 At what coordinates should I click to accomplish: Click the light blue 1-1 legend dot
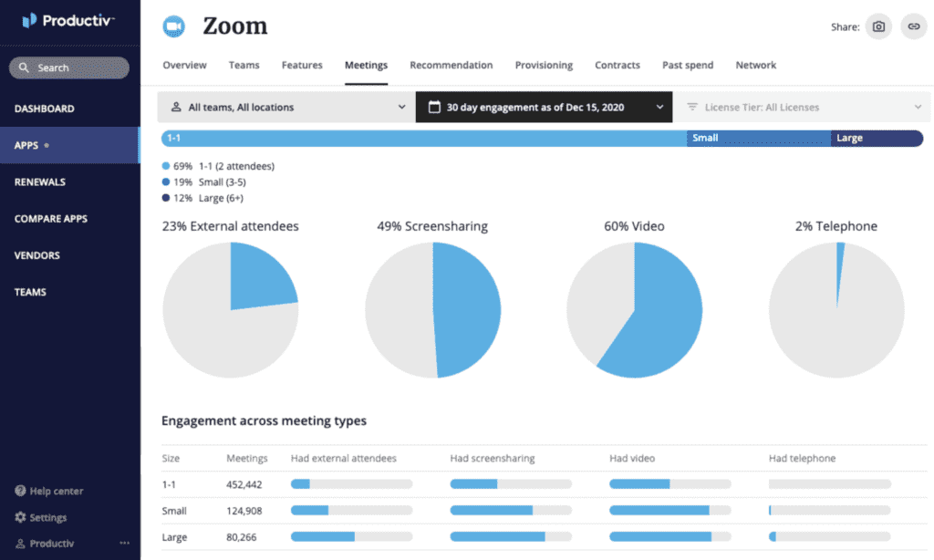click(166, 166)
